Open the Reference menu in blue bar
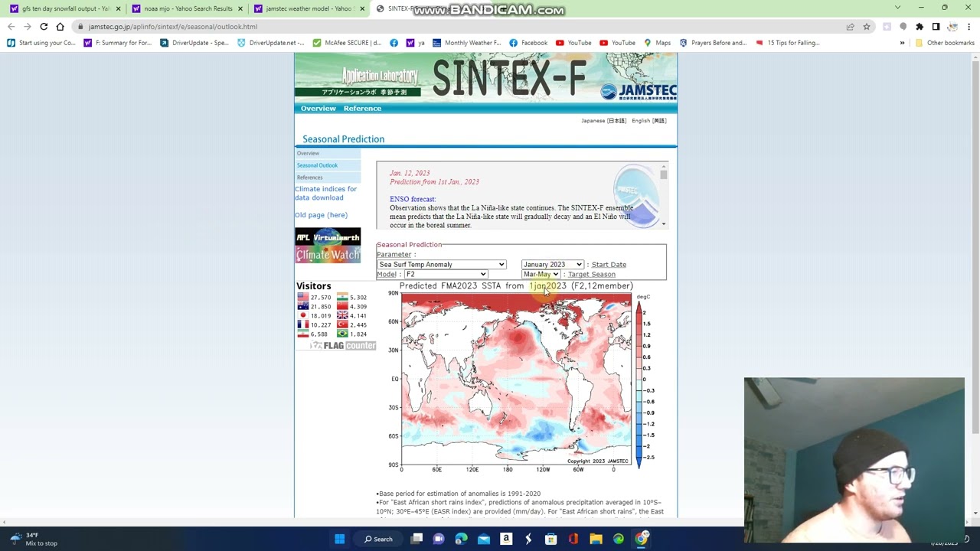 362,109
